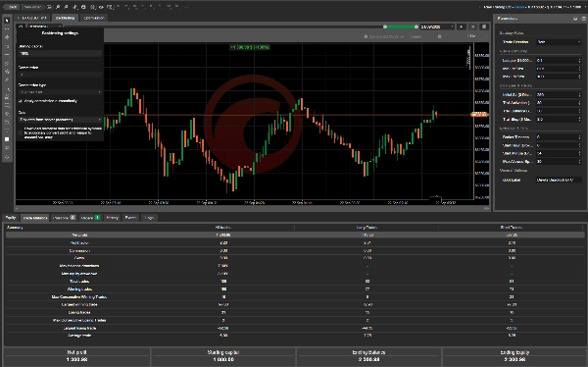Open the History tab in results panel
Screen dimensions: 588x367
[112, 218]
